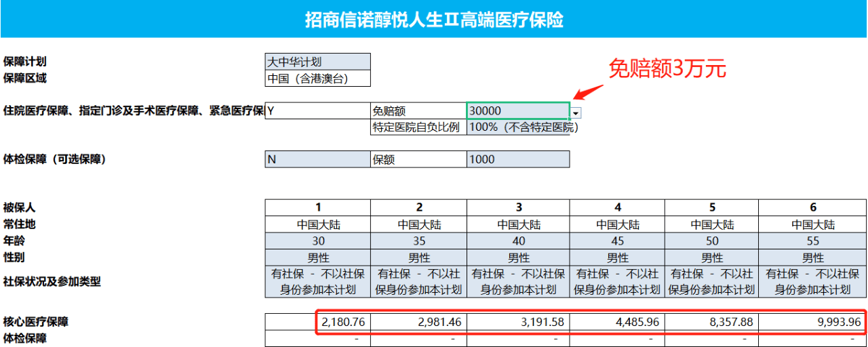Select insured column header 3
Image resolution: width=868 pixels, height=347 pixels.
518,207
